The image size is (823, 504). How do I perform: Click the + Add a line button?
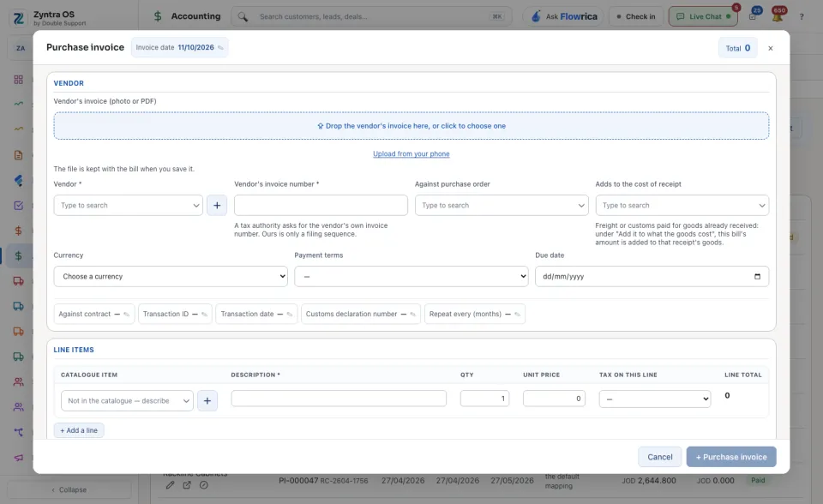[x=79, y=430]
